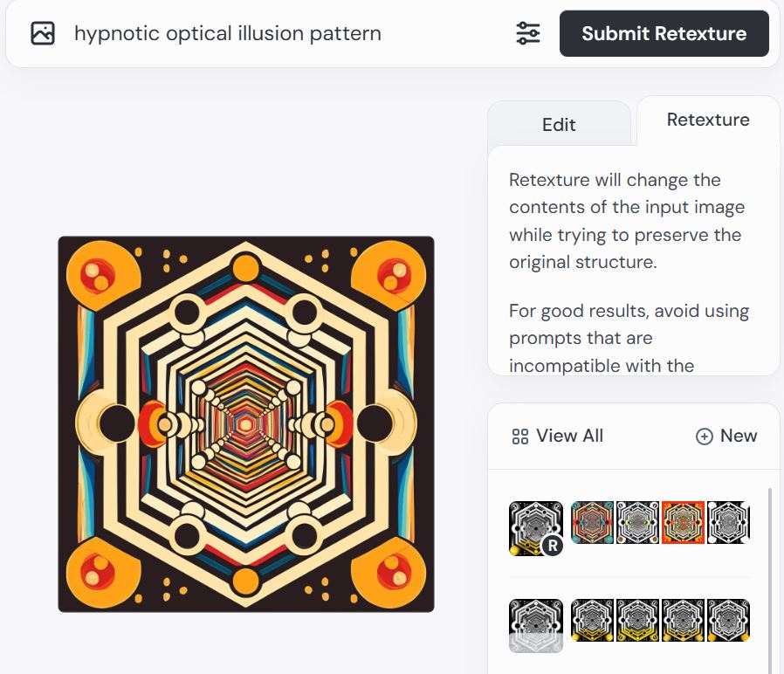This screenshot has width=784, height=674.
Task: Click the View All label
Action: click(569, 437)
